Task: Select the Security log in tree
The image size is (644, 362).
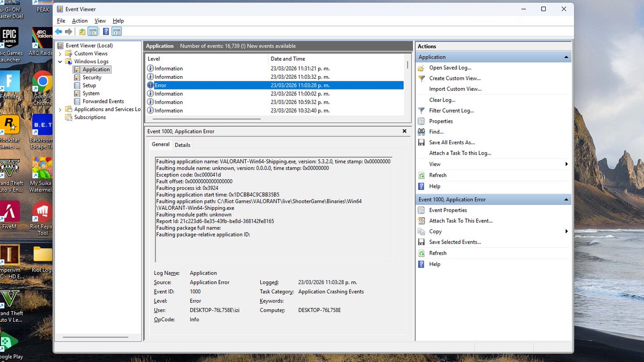Action: [x=92, y=77]
